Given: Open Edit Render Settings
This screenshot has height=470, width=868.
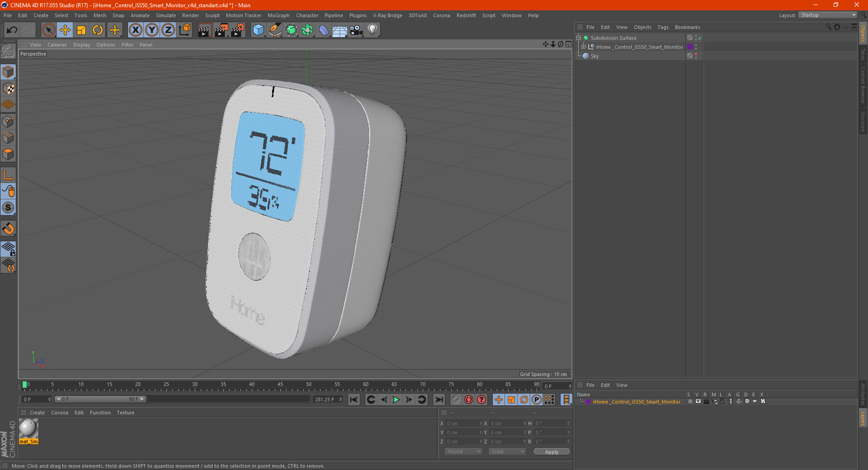Looking at the screenshot, I should [x=238, y=30].
